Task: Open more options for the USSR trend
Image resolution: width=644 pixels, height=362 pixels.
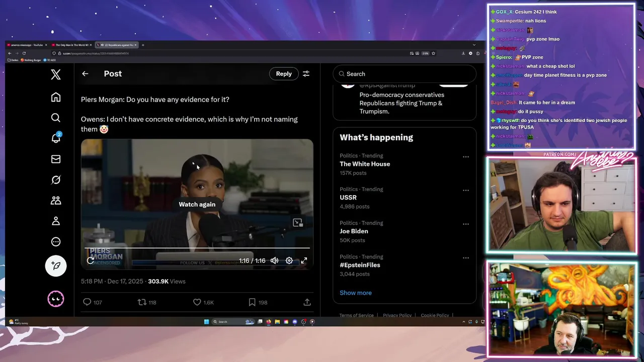Action: click(466, 191)
